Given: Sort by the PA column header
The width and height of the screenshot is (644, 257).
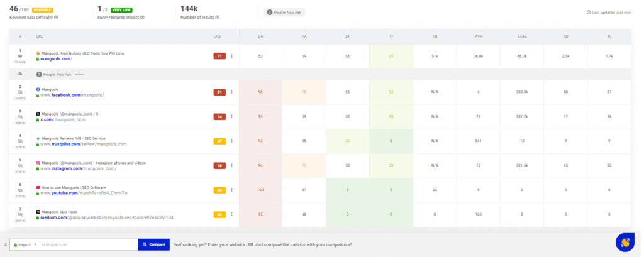Looking at the screenshot, I should [304, 36].
